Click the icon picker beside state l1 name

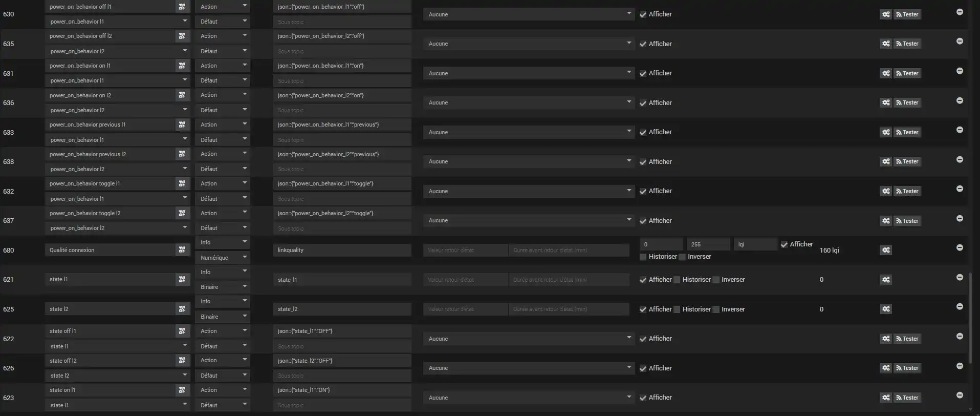pyautogui.click(x=182, y=280)
